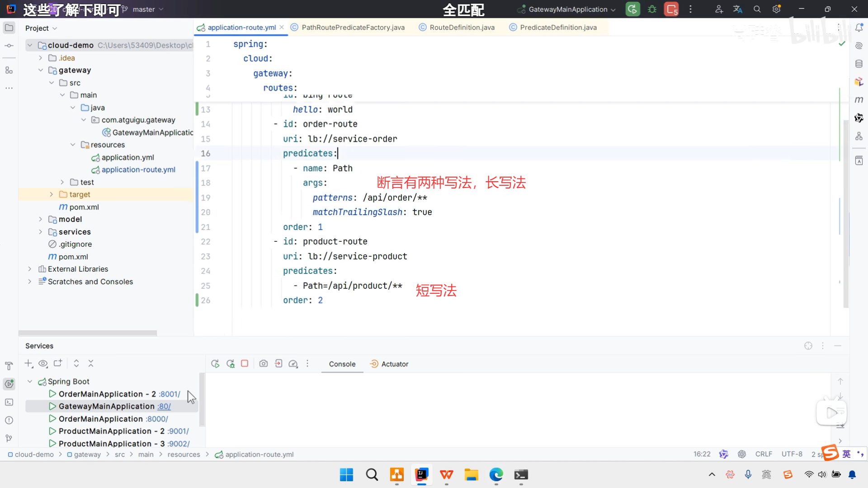This screenshot has height=488, width=868.
Task: Open the Terminal tool window icon
Action: [9, 402]
